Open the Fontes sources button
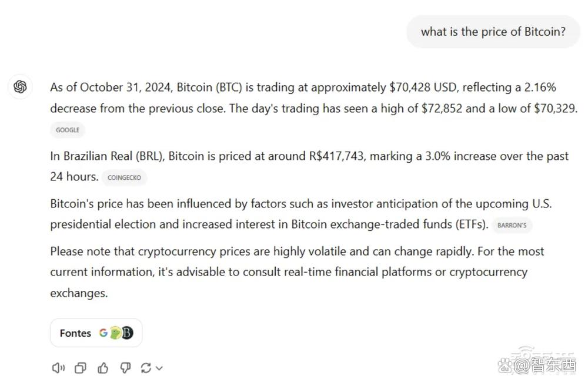Screen dimensions: 588x386 pyautogui.click(x=96, y=333)
